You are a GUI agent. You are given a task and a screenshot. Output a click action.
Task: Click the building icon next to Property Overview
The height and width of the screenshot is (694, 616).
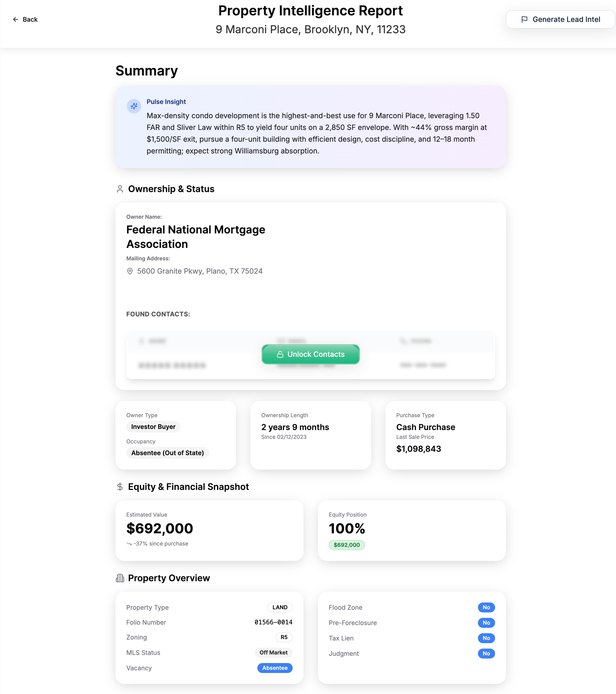pyautogui.click(x=120, y=578)
